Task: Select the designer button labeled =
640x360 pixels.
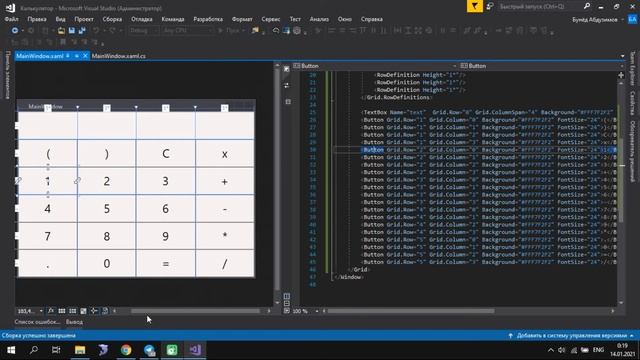Action: point(166,264)
